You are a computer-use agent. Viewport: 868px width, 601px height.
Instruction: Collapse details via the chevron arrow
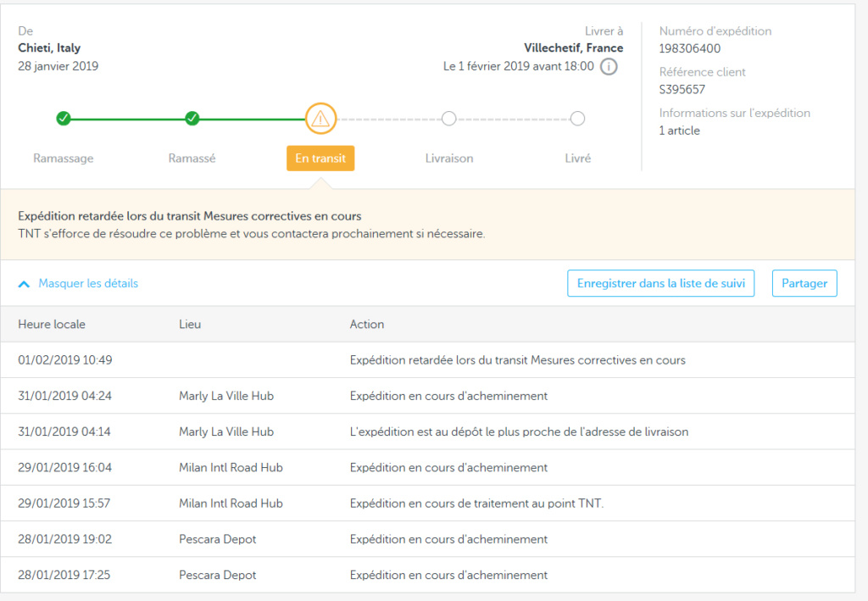click(x=24, y=284)
